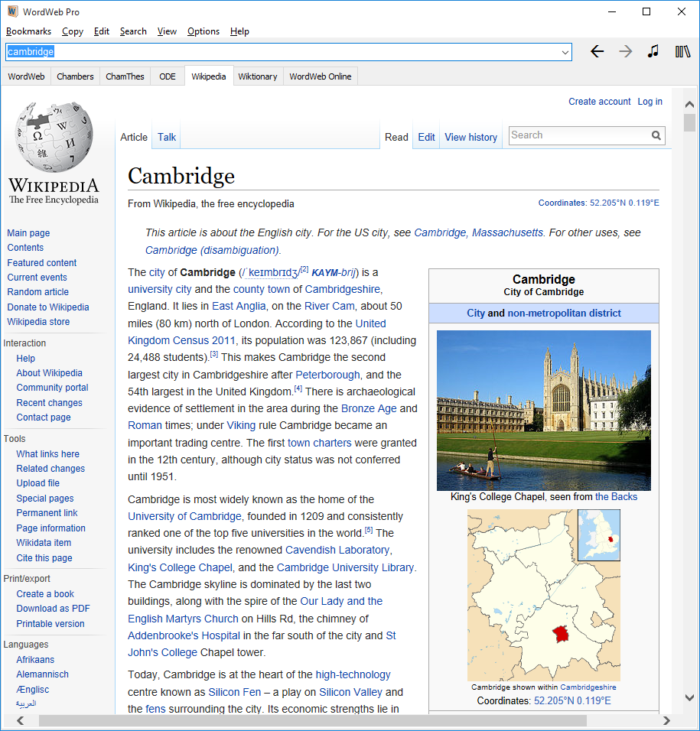Click Cite this page link
The height and width of the screenshot is (731, 700).
[x=44, y=558]
